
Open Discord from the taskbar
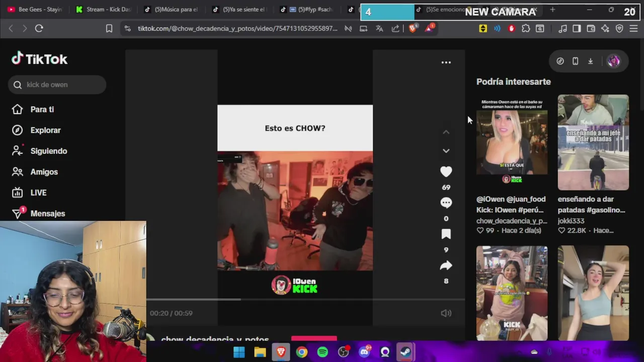(x=364, y=352)
